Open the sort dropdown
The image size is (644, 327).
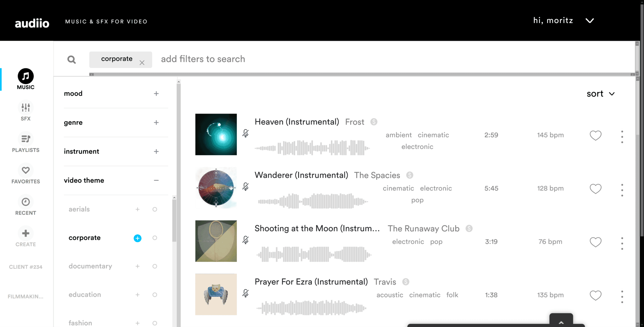(x=601, y=94)
